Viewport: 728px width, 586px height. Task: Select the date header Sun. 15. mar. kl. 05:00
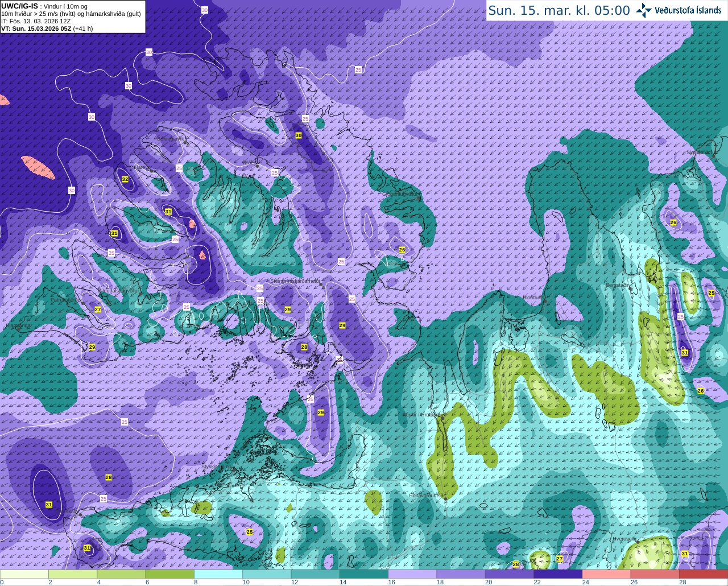point(559,10)
